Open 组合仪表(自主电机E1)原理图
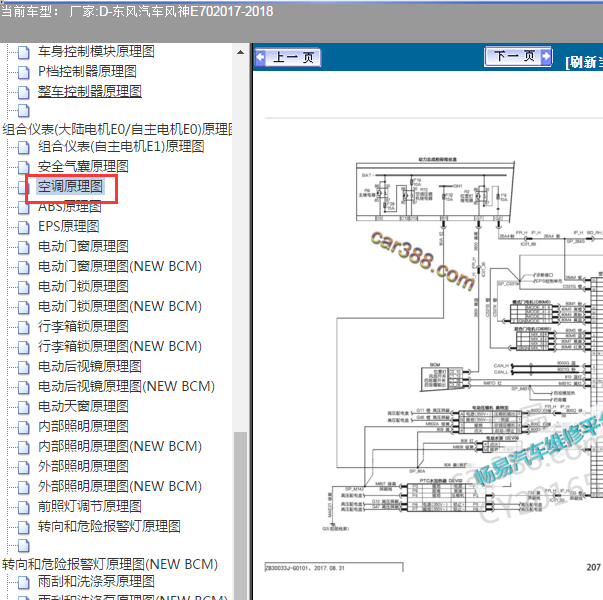 pyautogui.click(x=121, y=147)
